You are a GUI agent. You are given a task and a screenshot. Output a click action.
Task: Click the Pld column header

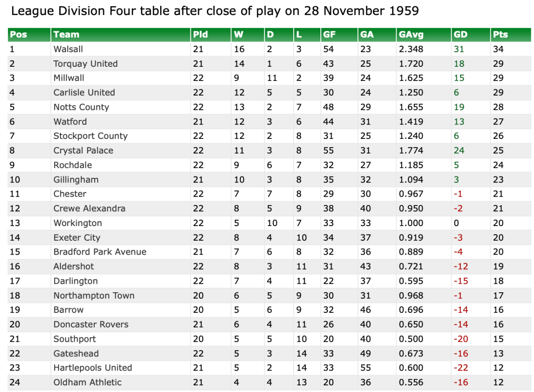click(200, 35)
